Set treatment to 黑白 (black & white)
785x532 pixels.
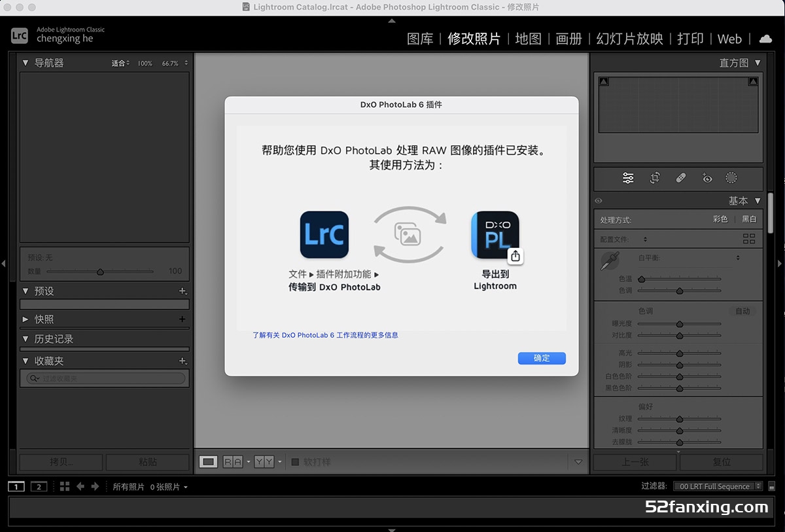point(749,219)
